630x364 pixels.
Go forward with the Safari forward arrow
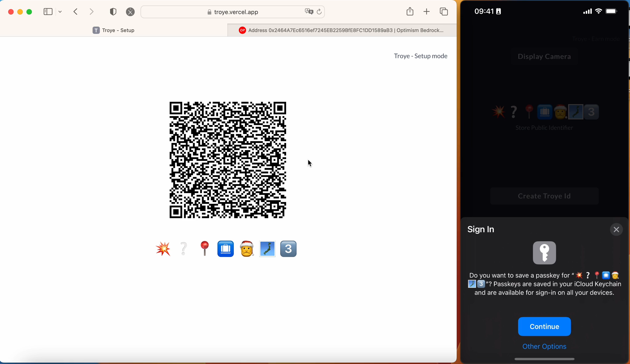92,12
